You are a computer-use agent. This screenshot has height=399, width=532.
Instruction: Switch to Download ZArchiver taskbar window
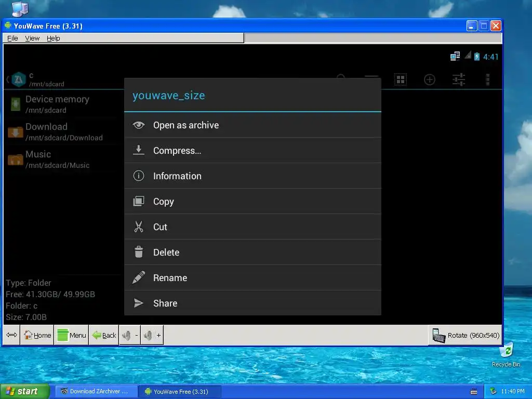[x=96, y=391]
